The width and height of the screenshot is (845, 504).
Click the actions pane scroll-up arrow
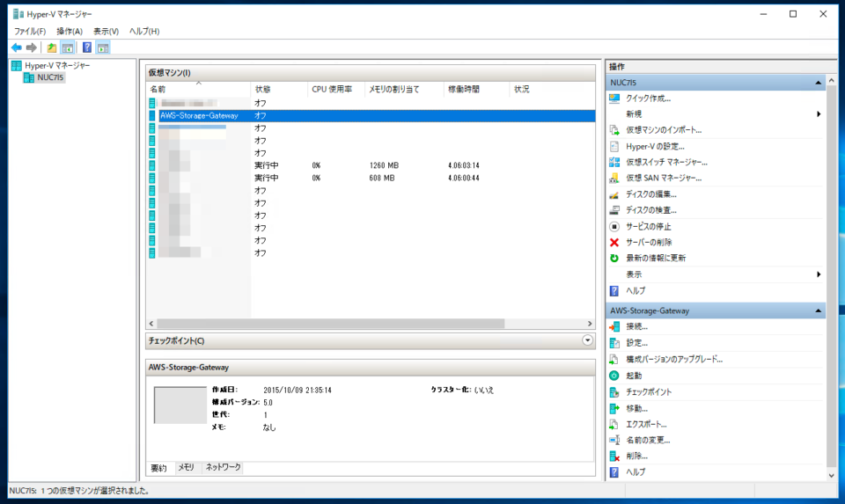[832, 81]
